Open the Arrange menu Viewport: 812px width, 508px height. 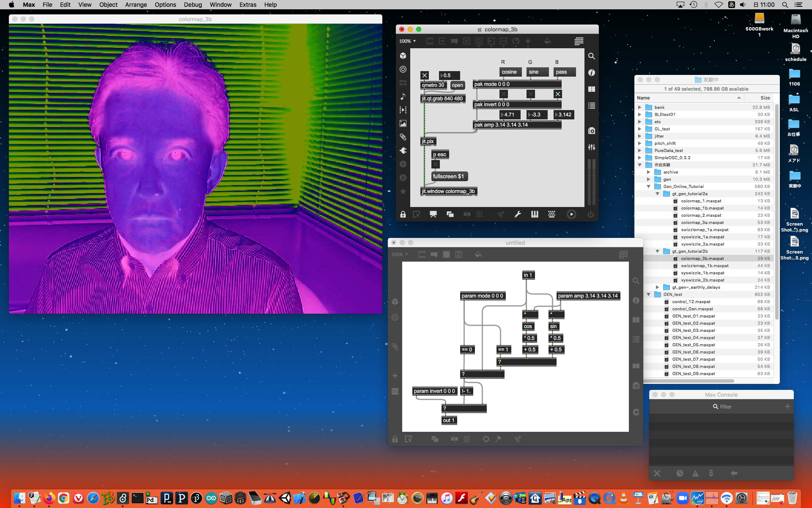[x=136, y=5]
